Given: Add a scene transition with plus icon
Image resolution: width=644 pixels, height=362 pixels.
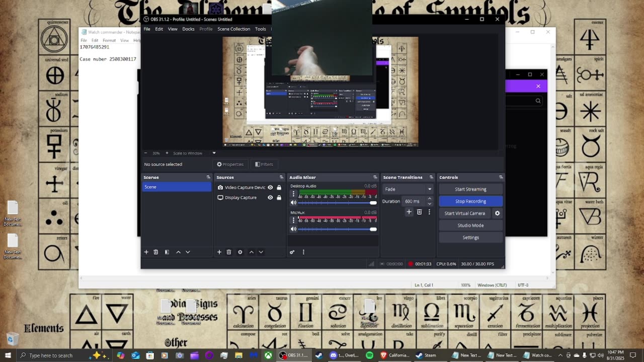Looking at the screenshot, I should [x=409, y=212].
